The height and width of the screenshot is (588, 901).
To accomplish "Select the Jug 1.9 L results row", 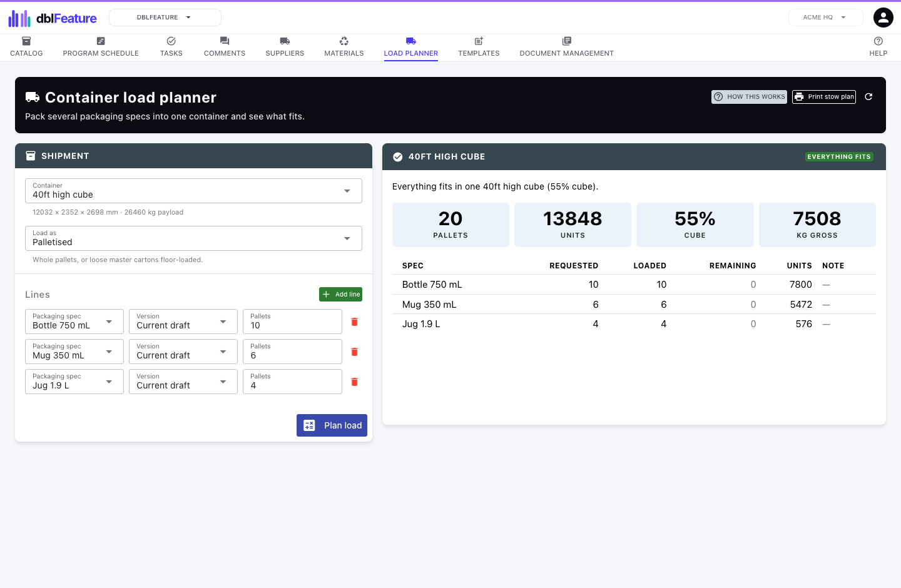I will click(634, 324).
